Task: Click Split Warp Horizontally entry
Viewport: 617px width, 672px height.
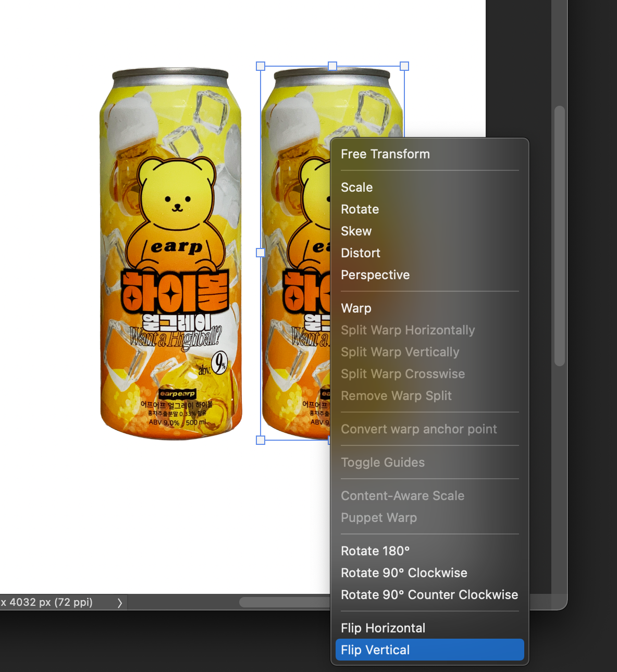Action: [x=429, y=330]
